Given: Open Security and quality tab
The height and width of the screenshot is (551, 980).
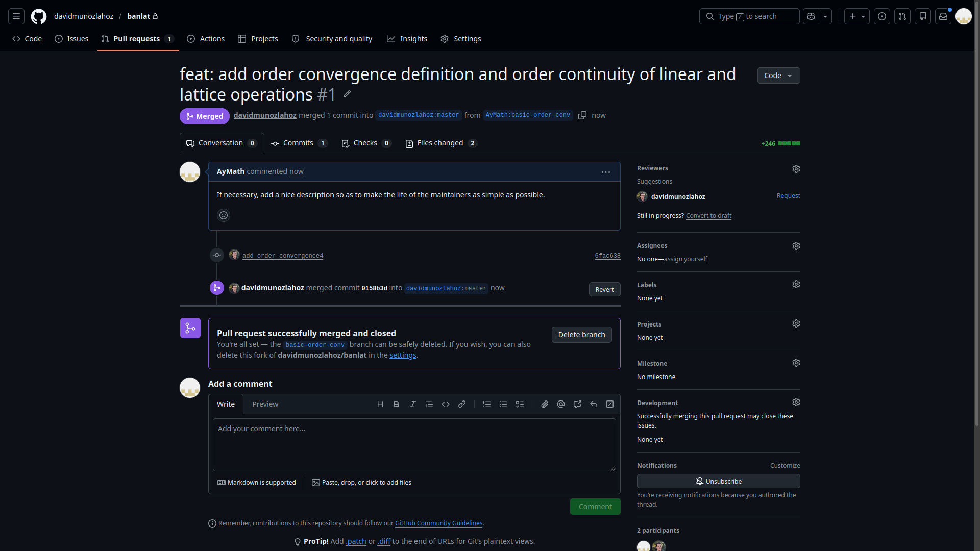Looking at the screenshot, I should [x=332, y=39].
